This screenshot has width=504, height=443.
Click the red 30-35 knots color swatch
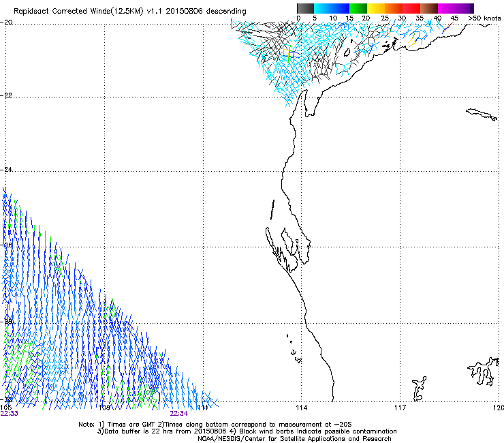(411, 8)
